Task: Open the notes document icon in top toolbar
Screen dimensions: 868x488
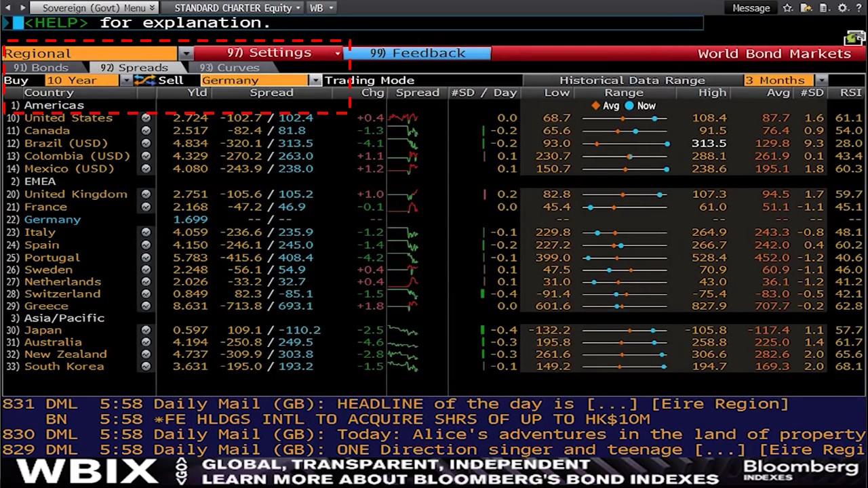Action: 823,8
